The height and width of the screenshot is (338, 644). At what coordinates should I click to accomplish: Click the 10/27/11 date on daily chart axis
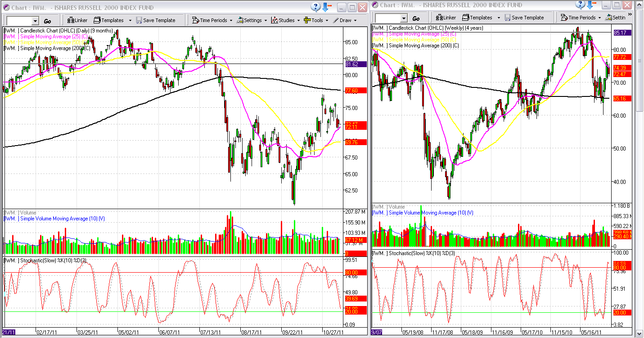333,332
